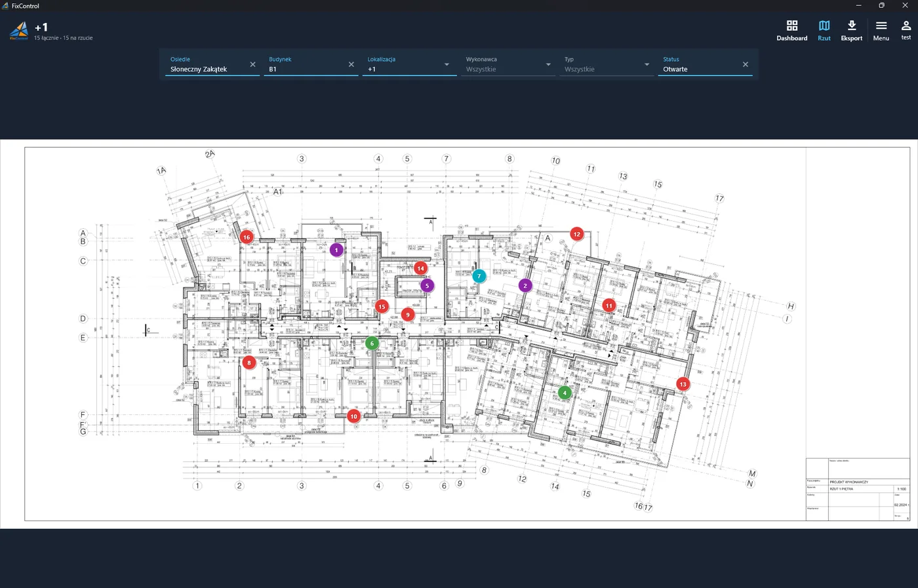The image size is (918, 588).
Task: Clear the Osiedle filter Słoneczny Zakątek
Action: [x=252, y=64]
